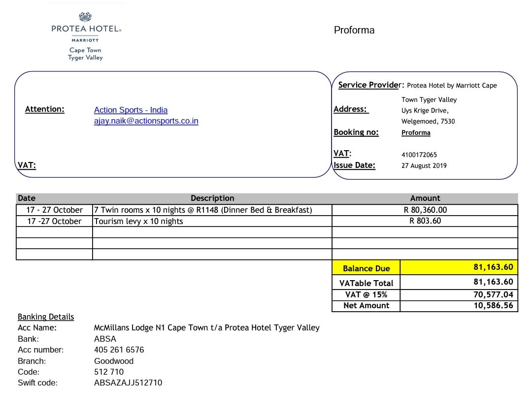Select the Proforma heading title
Screen dimensions: 532x418
[x=354, y=30]
